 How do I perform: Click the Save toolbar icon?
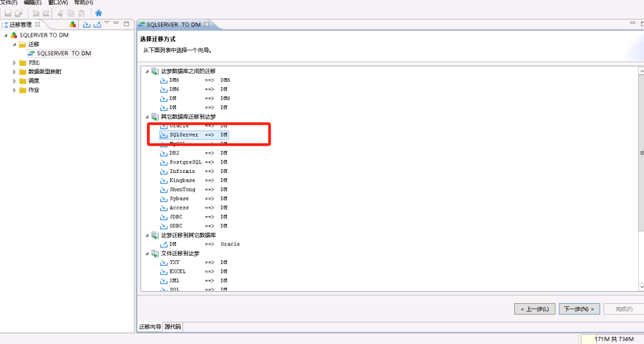(8, 13)
